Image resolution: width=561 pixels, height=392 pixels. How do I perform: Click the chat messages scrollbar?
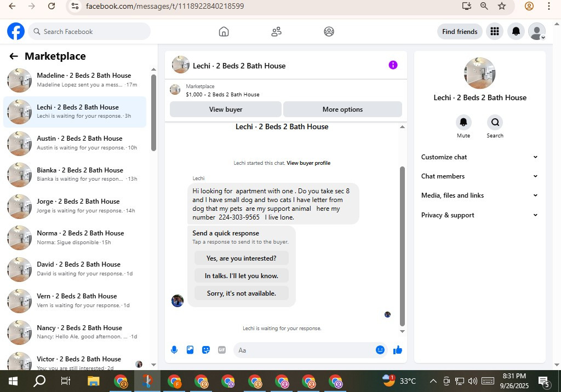click(x=402, y=246)
